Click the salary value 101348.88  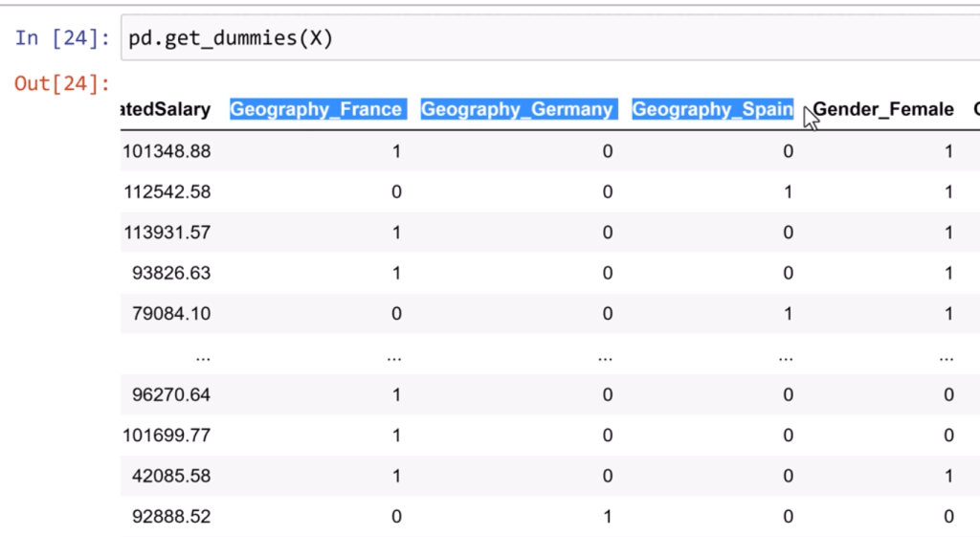tap(167, 151)
